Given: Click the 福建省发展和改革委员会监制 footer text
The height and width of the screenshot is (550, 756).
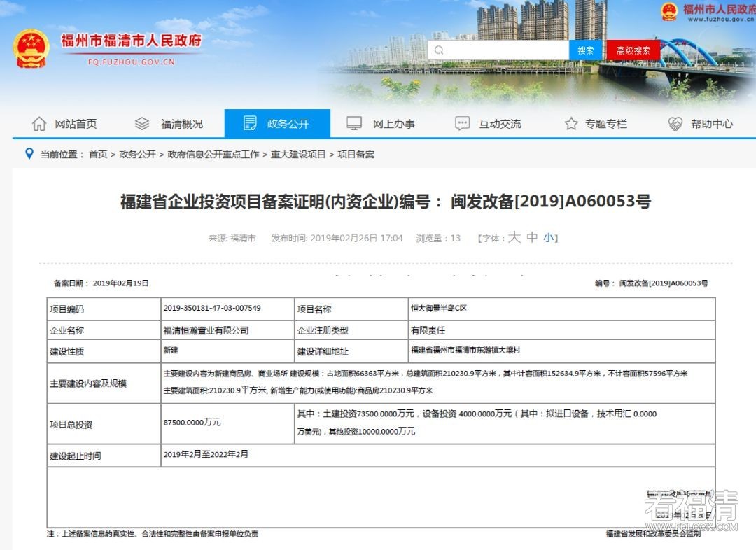Looking at the screenshot, I should click(653, 534).
